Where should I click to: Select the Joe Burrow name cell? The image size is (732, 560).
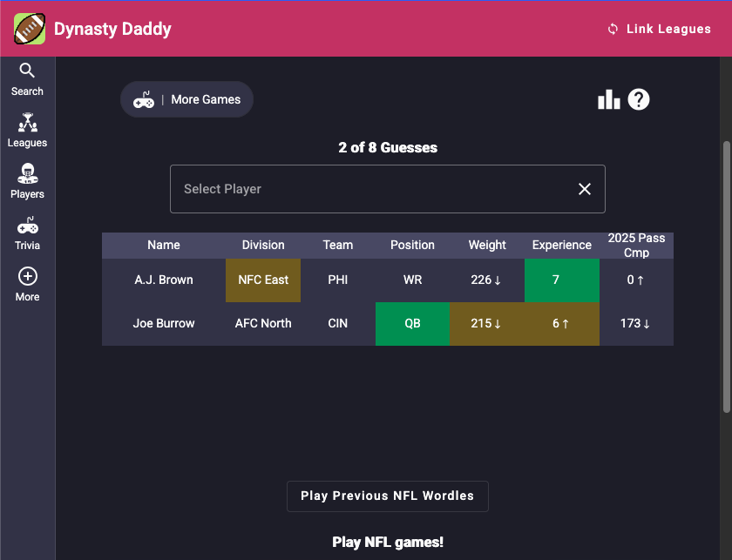[x=164, y=323]
